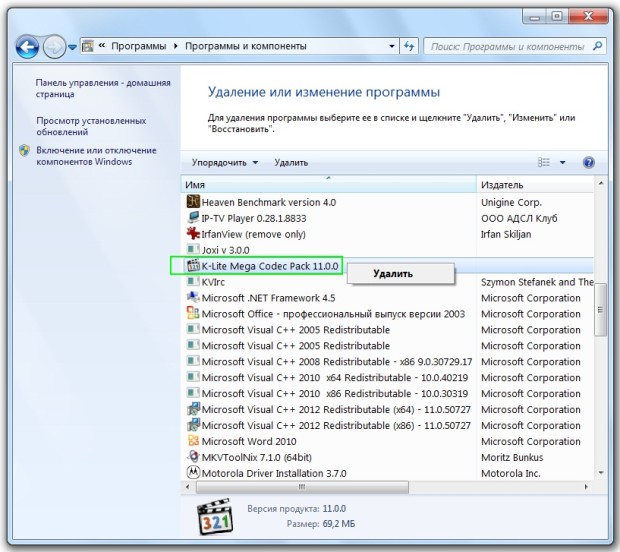Click the horizontal scrollbar thumb
Viewport: 620px width, 552px height.
click(302, 487)
